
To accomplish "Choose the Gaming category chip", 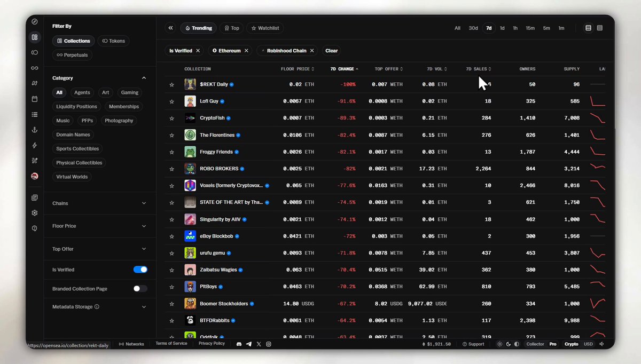I will [x=129, y=92].
